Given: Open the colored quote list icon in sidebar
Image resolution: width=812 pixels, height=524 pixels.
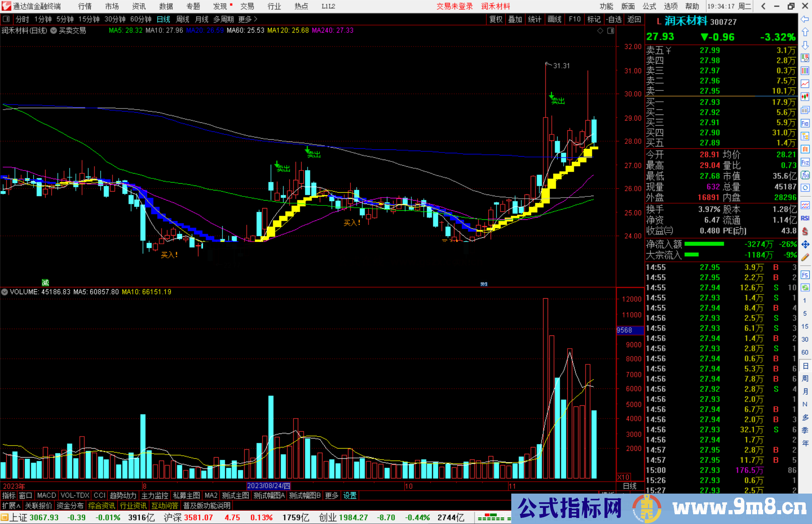Looking at the screenshot, I should point(805,58).
